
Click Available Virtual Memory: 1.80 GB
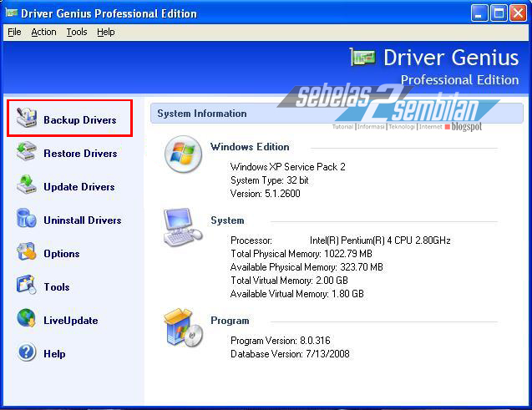pyautogui.click(x=296, y=294)
